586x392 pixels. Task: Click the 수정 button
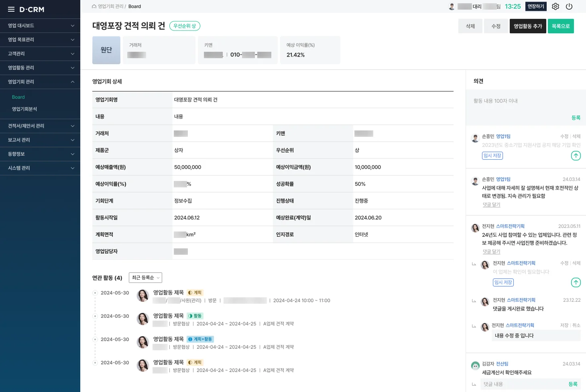(496, 26)
